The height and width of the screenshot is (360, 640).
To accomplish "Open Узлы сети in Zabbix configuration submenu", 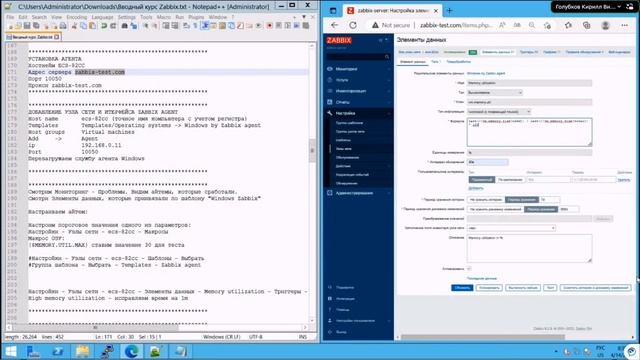I will (344, 149).
